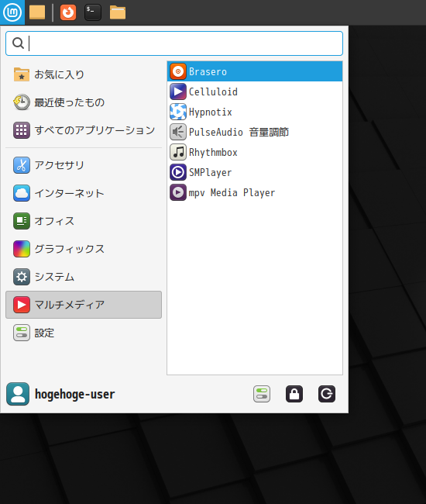
Task: Launch the Hypnotix icon
Action: tap(178, 112)
